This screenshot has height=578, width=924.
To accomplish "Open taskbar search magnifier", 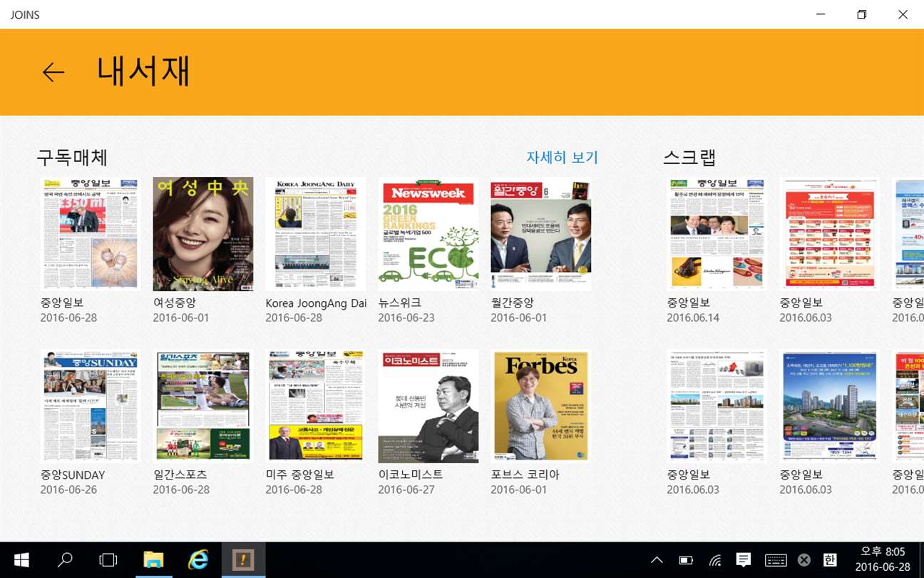I will click(65, 560).
